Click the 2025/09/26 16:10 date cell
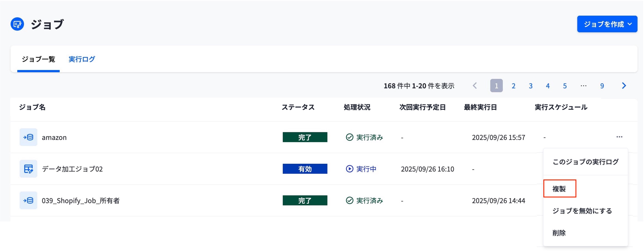The image size is (644, 252). [x=427, y=169]
